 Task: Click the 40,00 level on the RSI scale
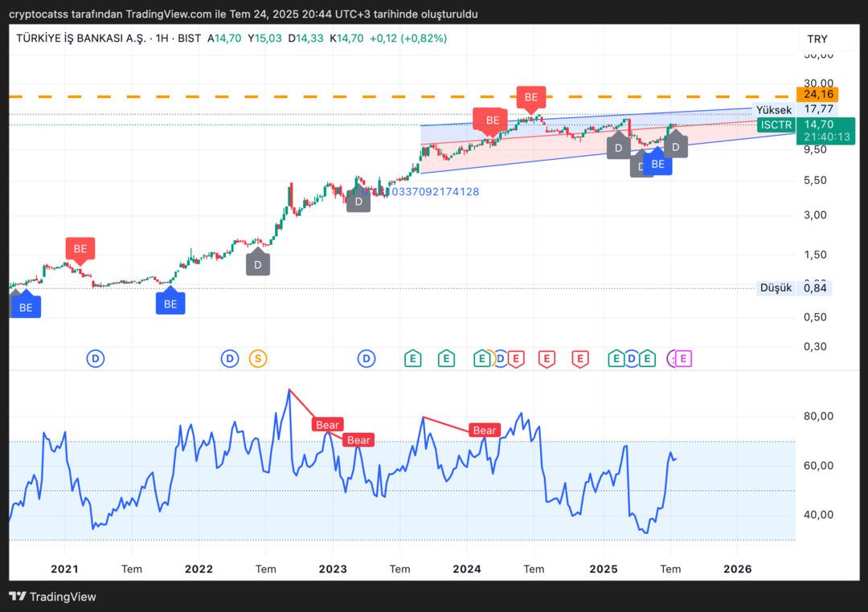pos(818,515)
